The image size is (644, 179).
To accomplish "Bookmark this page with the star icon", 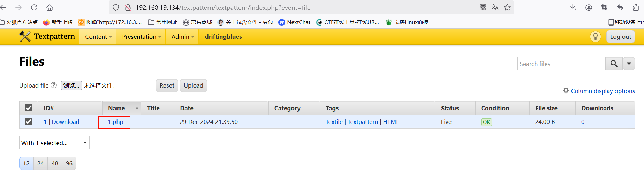I will [x=507, y=7].
